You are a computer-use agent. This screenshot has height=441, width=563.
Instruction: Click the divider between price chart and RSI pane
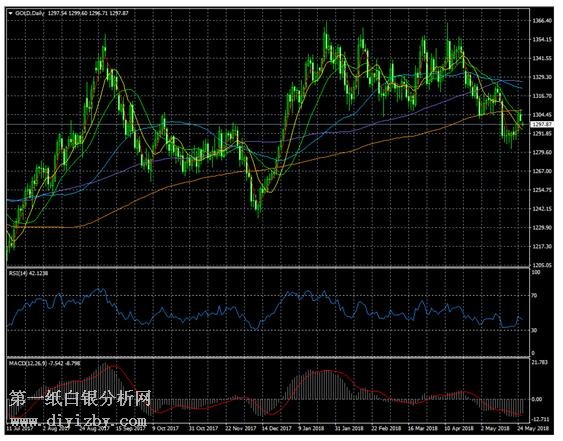pos(268,268)
